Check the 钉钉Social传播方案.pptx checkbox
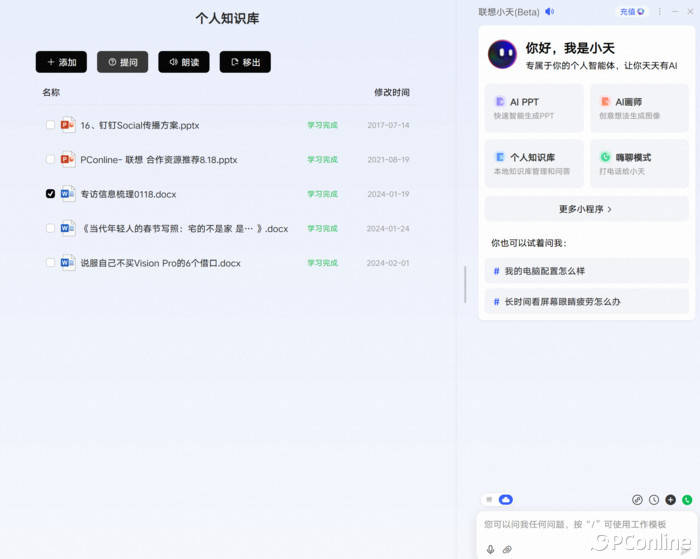This screenshot has height=559, width=700. [x=50, y=125]
